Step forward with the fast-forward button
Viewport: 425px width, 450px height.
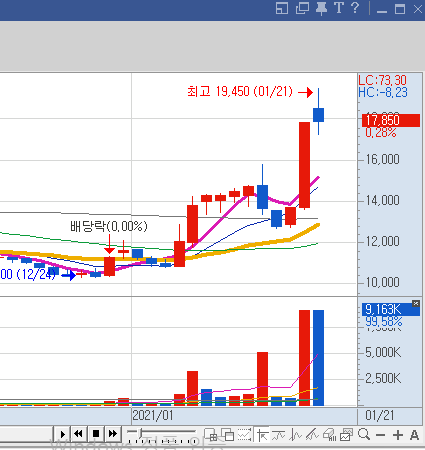[x=113, y=434]
